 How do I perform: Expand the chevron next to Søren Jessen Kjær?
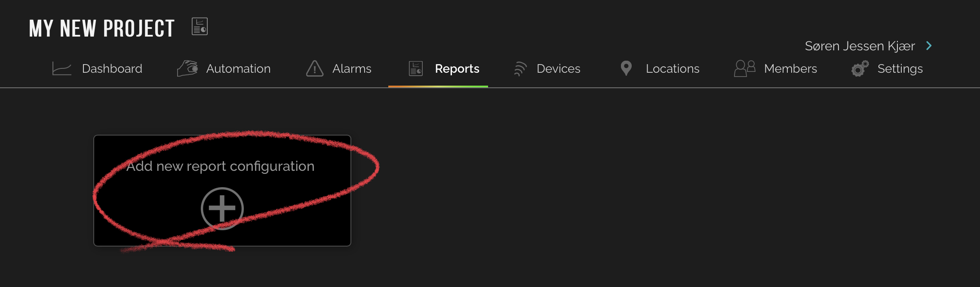(x=929, y=46)
